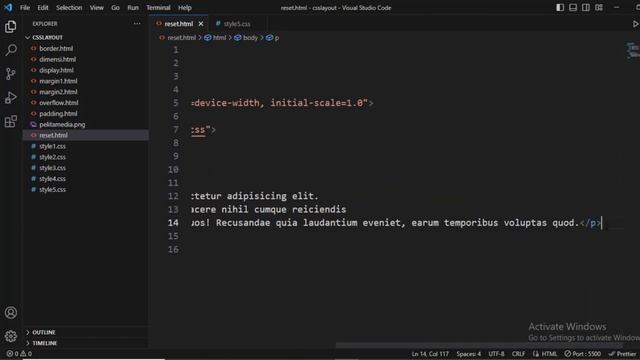The width and height of the screenshot is (640, 360).
Task: Click reset.html in the breadcrumb
Action: [x=182, y=38]
